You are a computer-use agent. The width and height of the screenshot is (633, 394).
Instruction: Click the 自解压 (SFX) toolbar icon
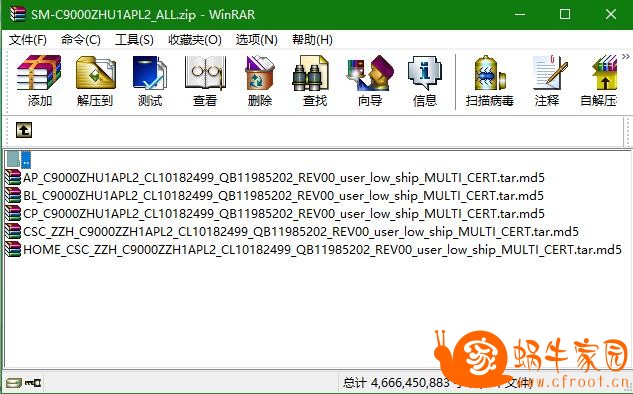tap(599, 81)
